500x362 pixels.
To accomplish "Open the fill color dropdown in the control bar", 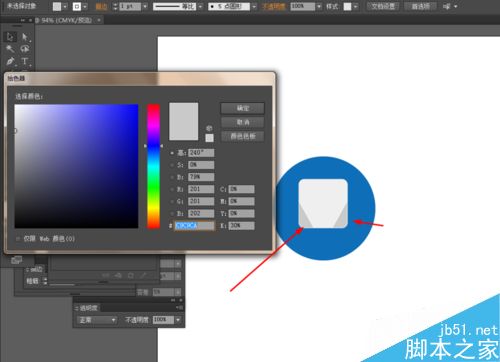I will (x=65, y=6).
